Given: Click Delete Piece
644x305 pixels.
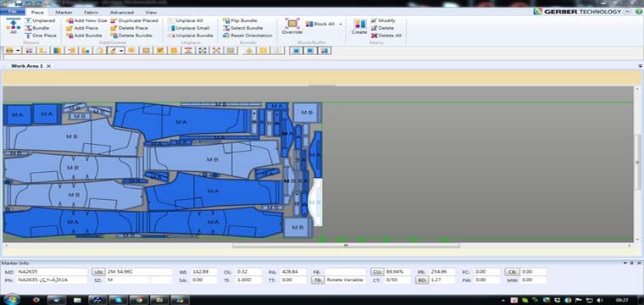Looking at the screenshot, I should tap(130, 28).
